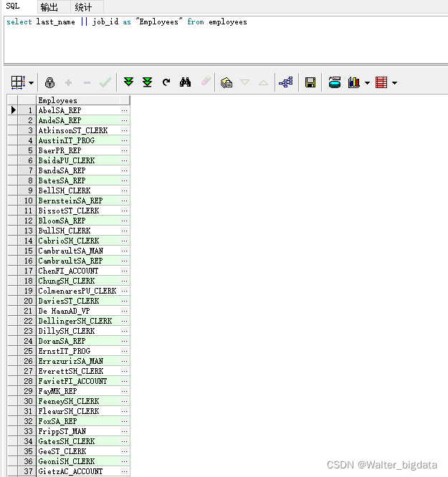Open cell editor for BaerPR_REP row

124,150
